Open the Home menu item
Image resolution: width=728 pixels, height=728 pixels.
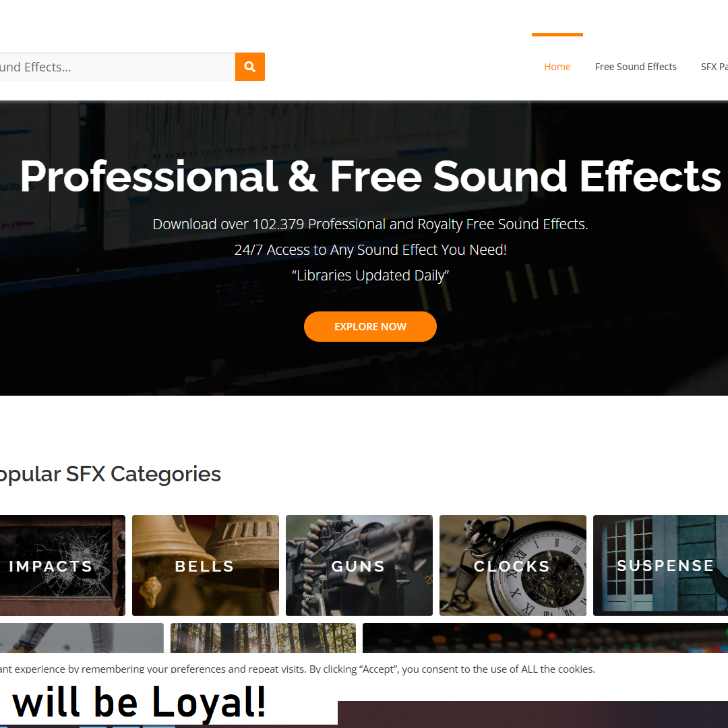557,67
